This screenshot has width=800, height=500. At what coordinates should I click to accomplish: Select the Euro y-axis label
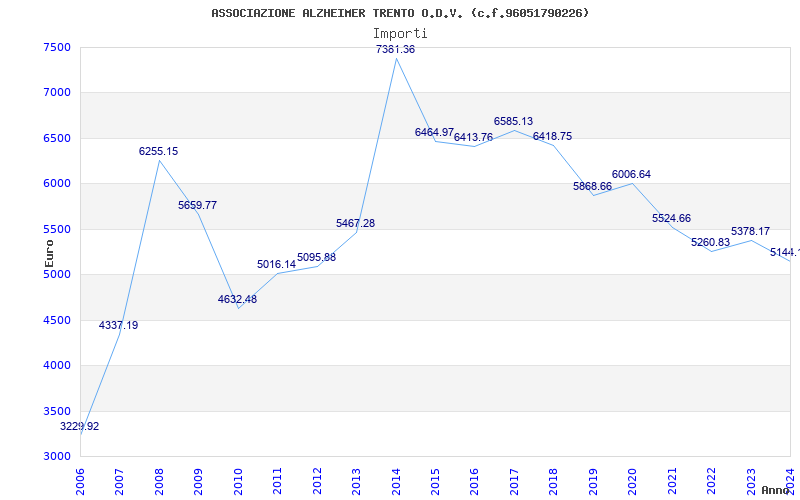pyautogui.click(x=49, y=253)
